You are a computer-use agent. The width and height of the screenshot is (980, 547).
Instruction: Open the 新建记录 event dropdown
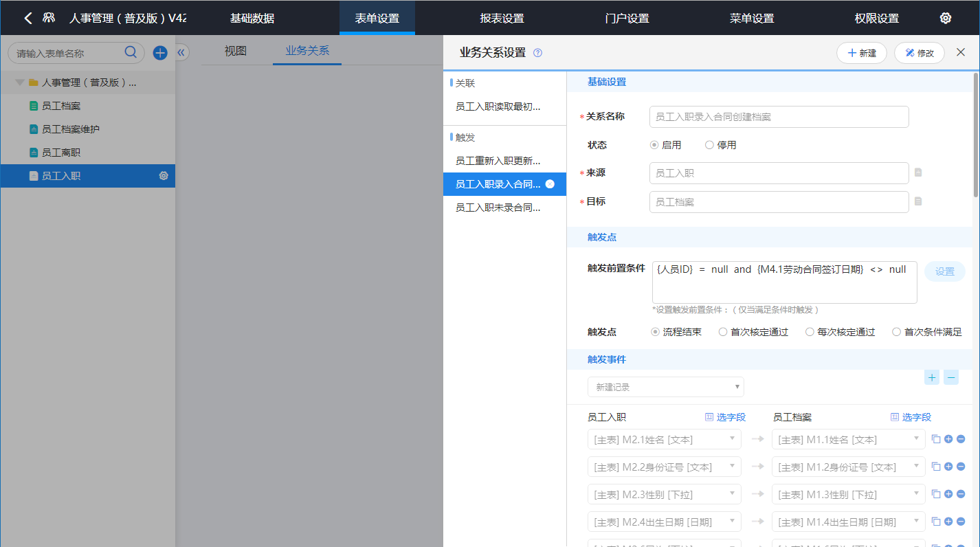(665, 387)
